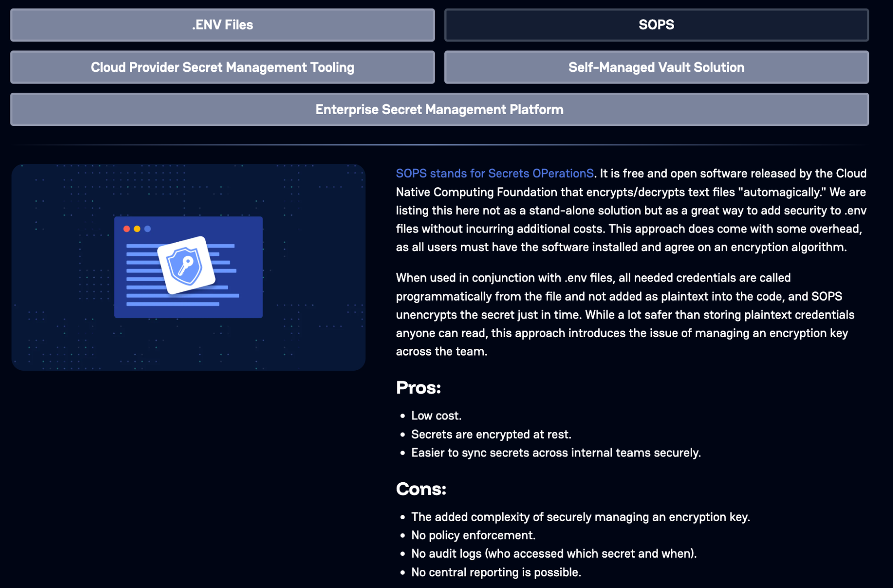
Task: Click 'No central reporting is possible.' text
Action: tap(496, 572)
